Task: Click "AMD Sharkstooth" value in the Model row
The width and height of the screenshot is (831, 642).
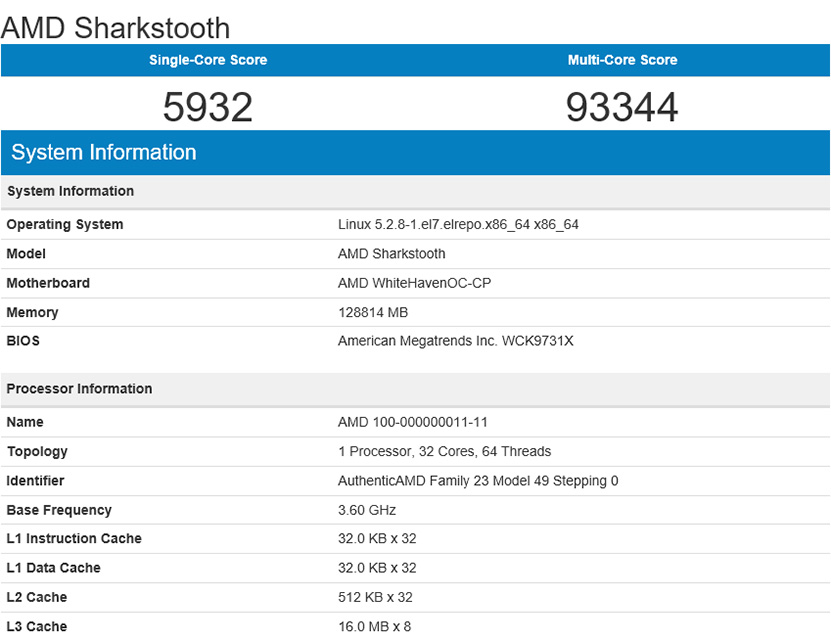Action: [x=392, y=253]
